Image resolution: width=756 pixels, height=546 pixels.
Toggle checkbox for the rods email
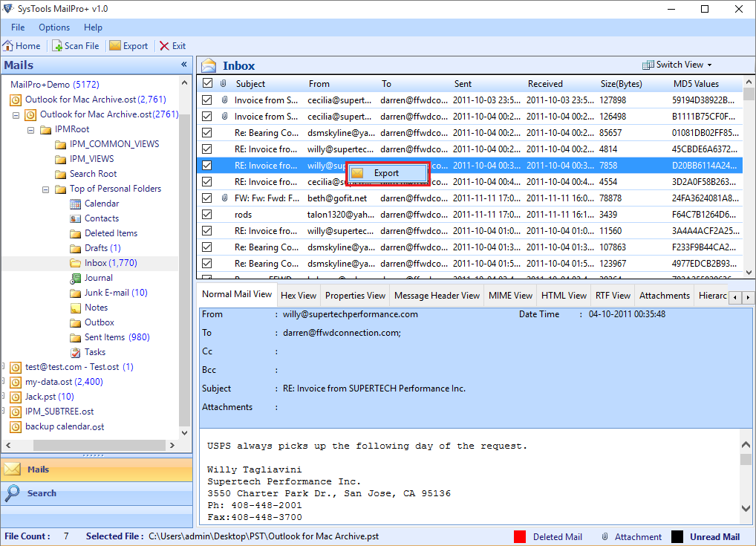click(207, 214)
